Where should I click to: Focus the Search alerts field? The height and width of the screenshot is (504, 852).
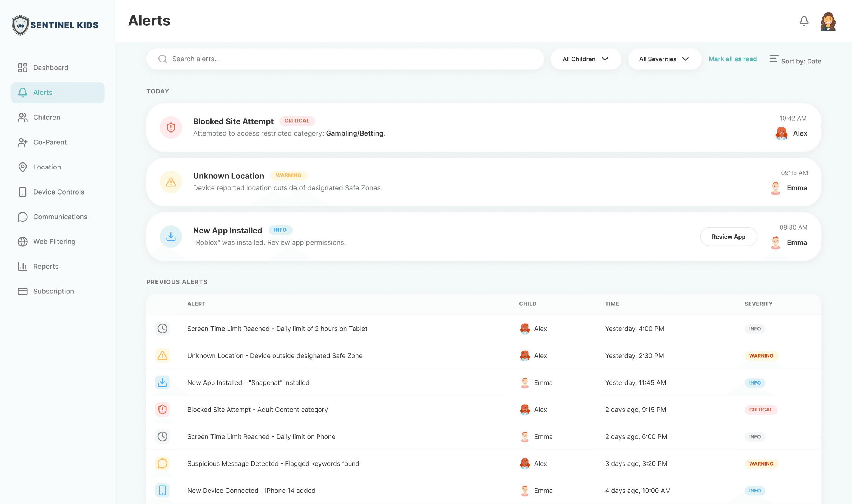coord(345,59)
